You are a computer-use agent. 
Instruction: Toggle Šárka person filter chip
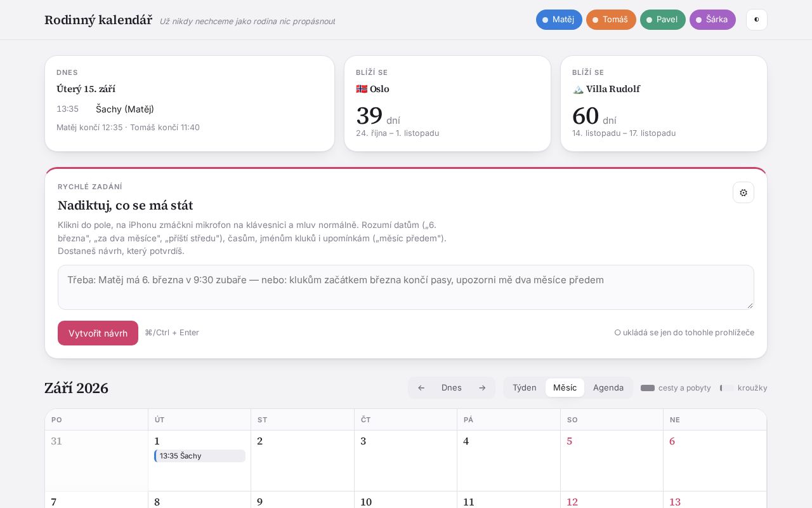tap(712, 20)
